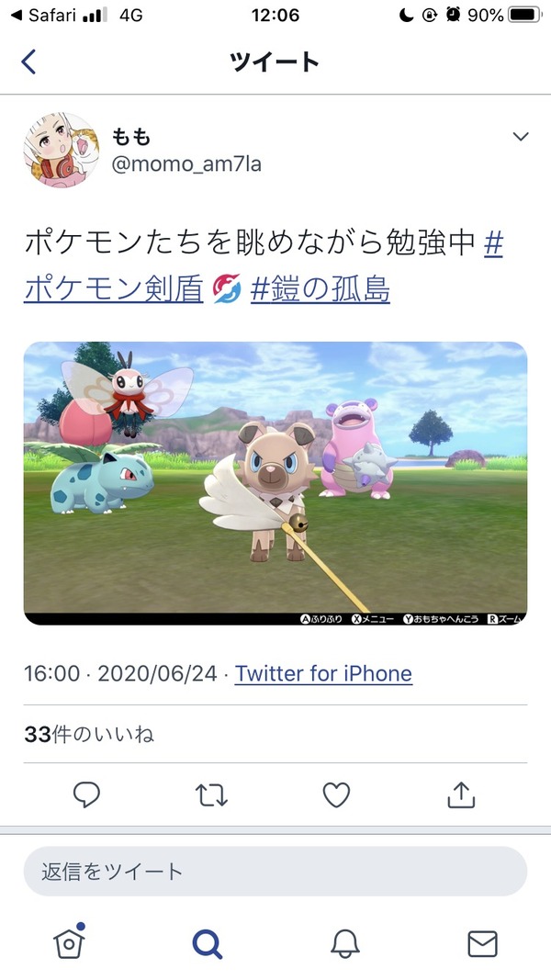Like the tweet with the heart icon
551x980 pixels.
pyautogui.click(x=336, y=795)
